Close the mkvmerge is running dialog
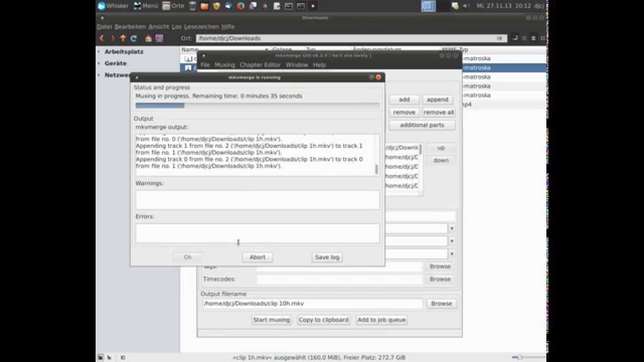The height and width of the screenshot is (362, 644). pos(378,77)
